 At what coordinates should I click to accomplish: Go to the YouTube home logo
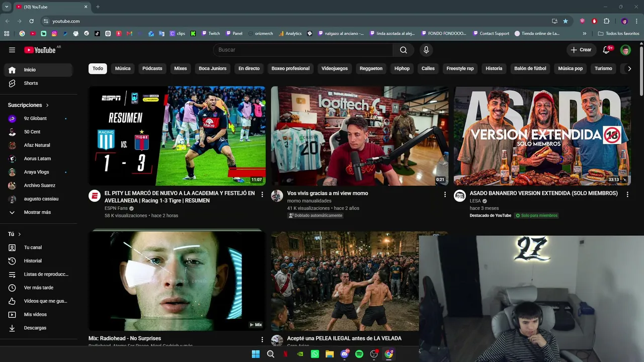click(x=40, y=50)
